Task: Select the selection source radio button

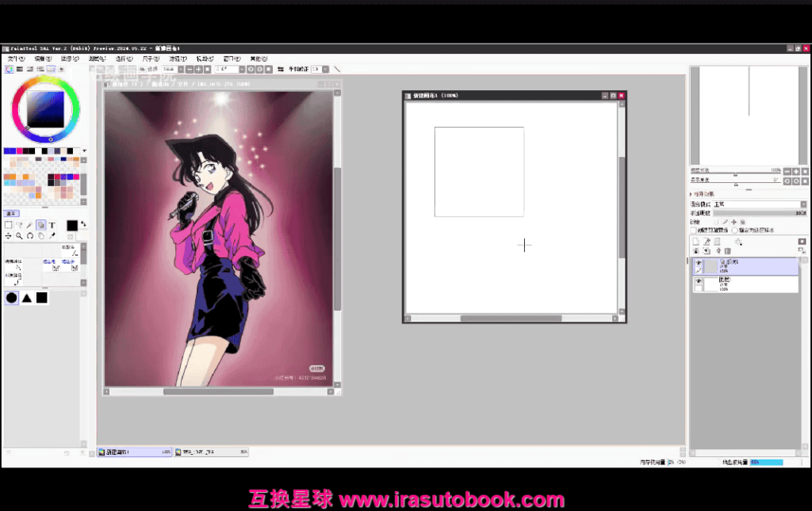Action: tap(735, 231)
